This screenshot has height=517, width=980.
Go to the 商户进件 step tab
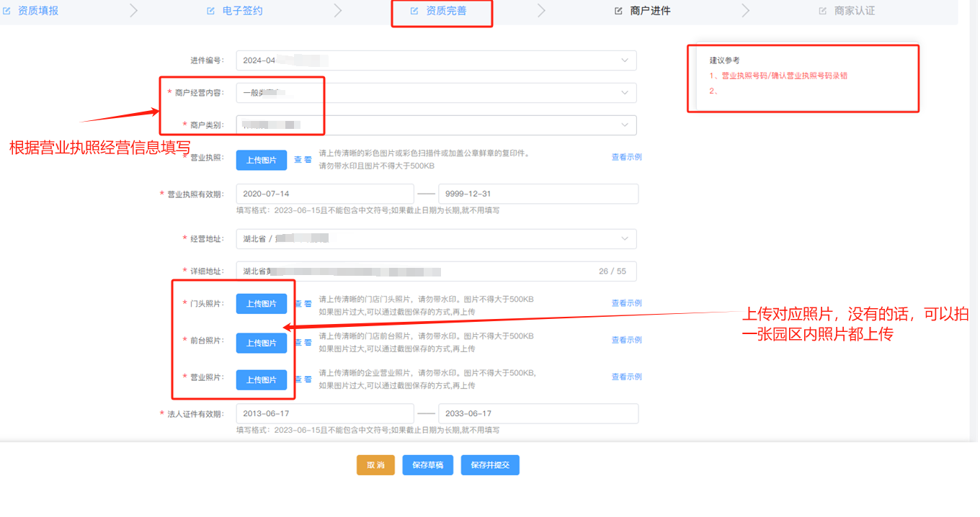pos(650,12)
